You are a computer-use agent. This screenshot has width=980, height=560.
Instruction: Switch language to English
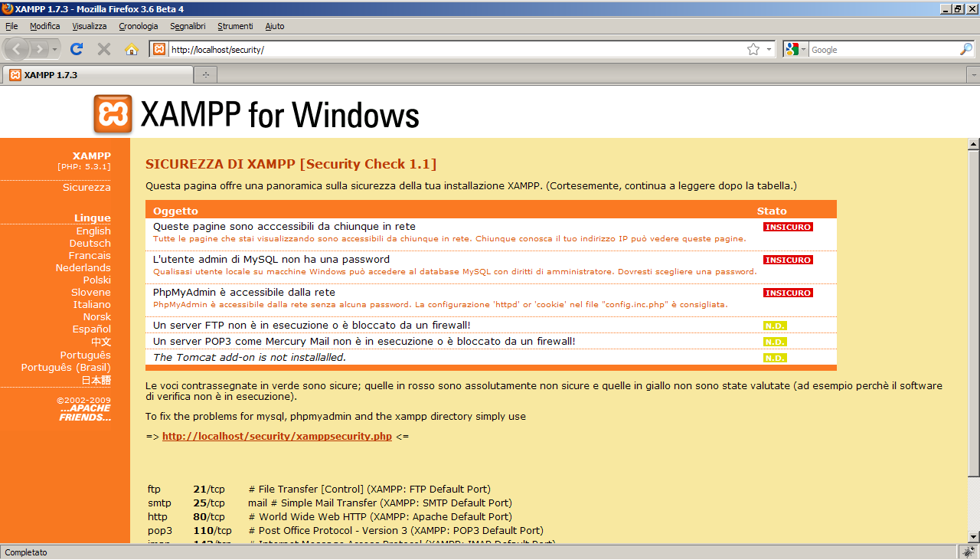click(x=93, y=231)
